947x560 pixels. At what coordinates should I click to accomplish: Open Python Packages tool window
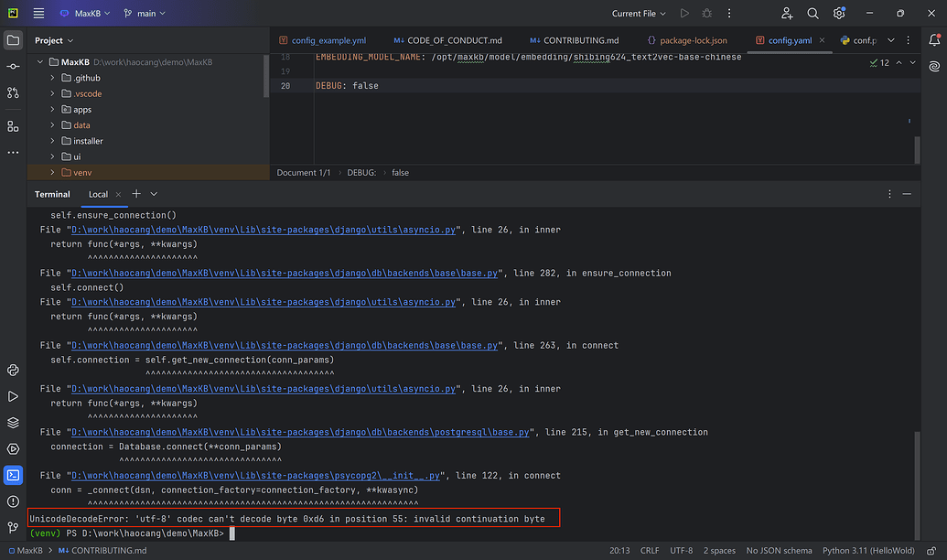tap(13, 423)
